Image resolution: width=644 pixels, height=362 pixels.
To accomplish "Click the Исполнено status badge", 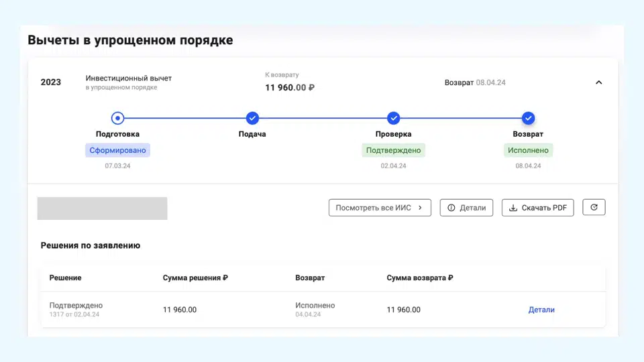I will coord(528,150).
